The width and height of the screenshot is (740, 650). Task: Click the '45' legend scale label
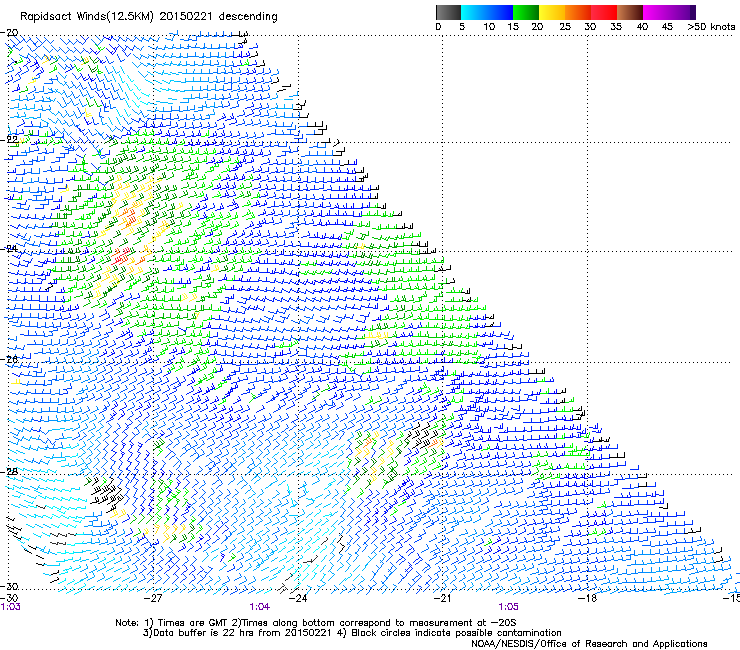point(667,27)
